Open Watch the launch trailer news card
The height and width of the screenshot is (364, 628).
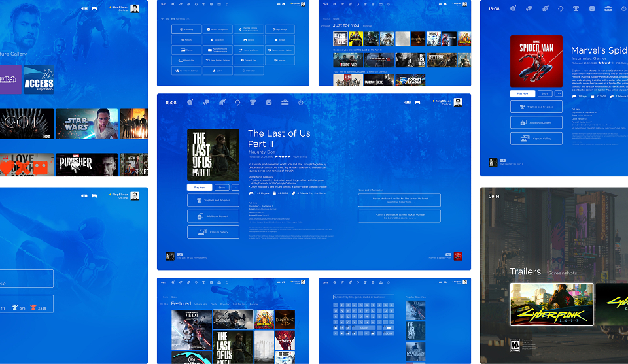[x=399, y=200]
